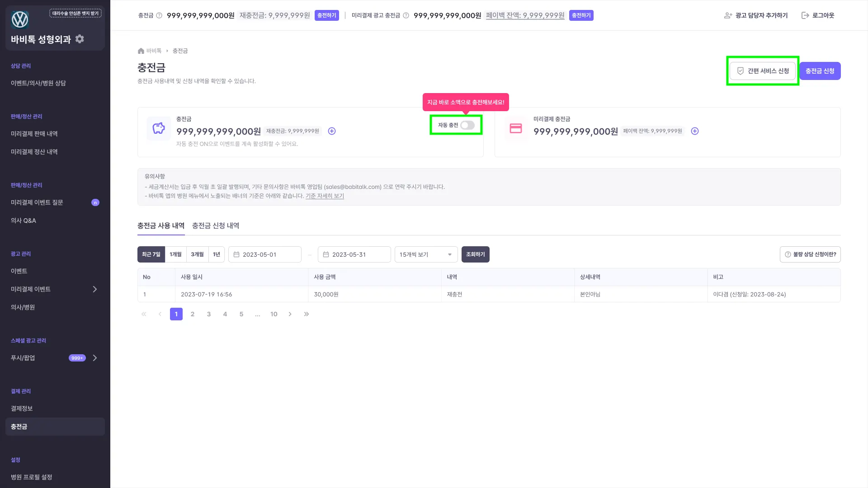868x488 pixels.
Task: Select 1개월 period filter
Action: (175, 254)
